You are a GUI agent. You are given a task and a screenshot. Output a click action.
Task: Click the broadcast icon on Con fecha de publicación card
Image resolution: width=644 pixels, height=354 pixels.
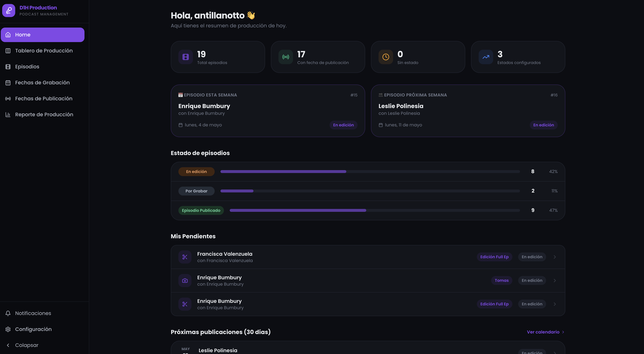pos(286,57)
